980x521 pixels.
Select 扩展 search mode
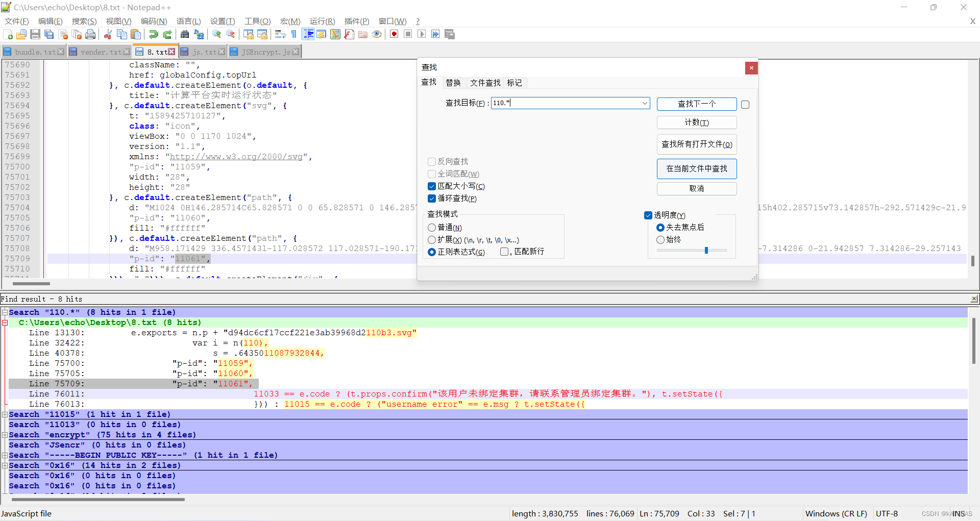(x=432, y=240)
